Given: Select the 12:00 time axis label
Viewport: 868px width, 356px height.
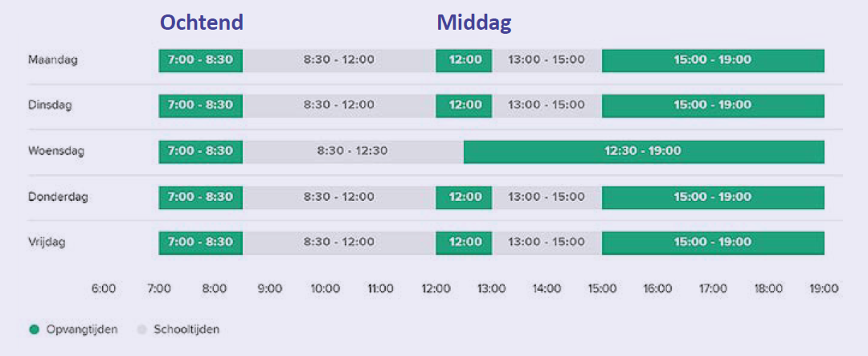Looking at the screenshot, I should point(436,288).
